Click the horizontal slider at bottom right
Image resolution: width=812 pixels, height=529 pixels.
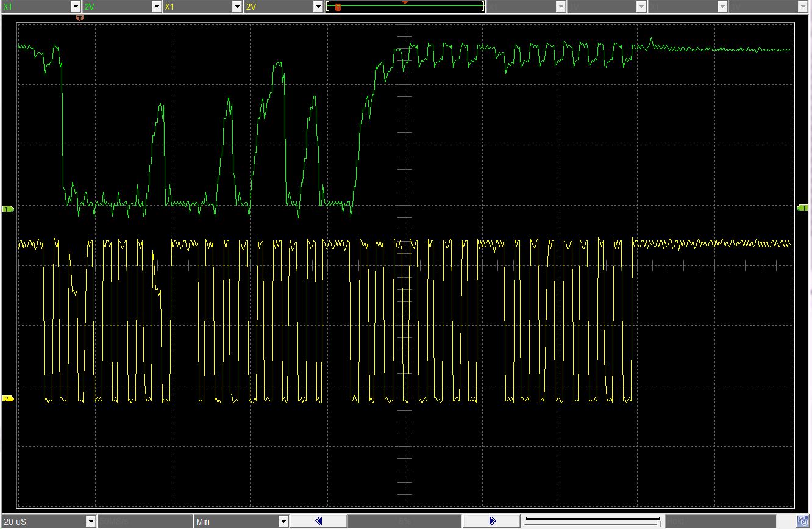click(x=591, y=521)
